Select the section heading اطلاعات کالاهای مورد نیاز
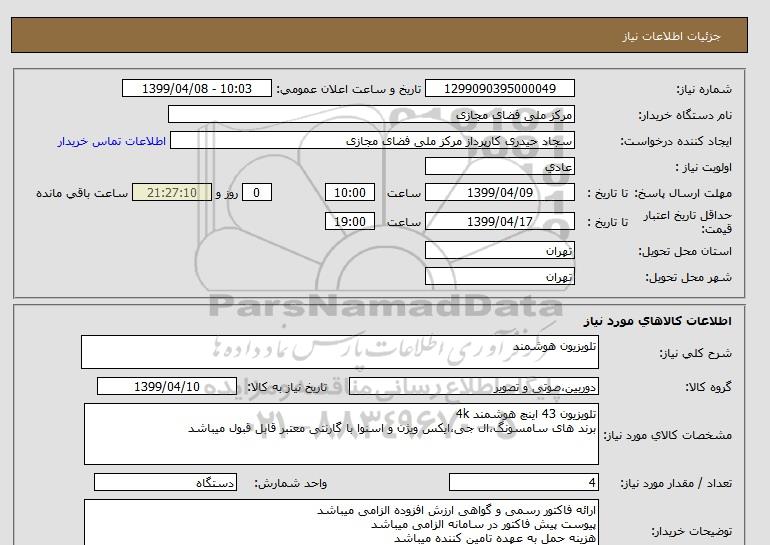770x545 pixels. 658,321
